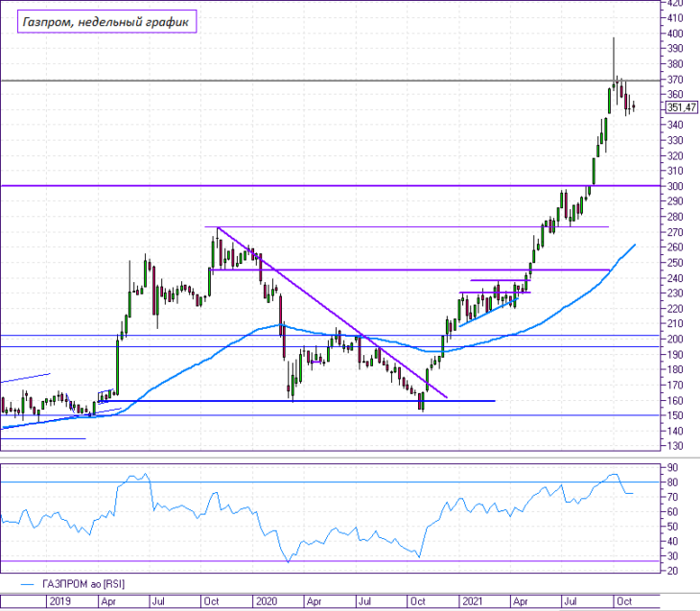This screenshot has height=611, width=700.
Task: Select the 2019 label on time axis
Action: pyautogui.click(x=59, y=601)
